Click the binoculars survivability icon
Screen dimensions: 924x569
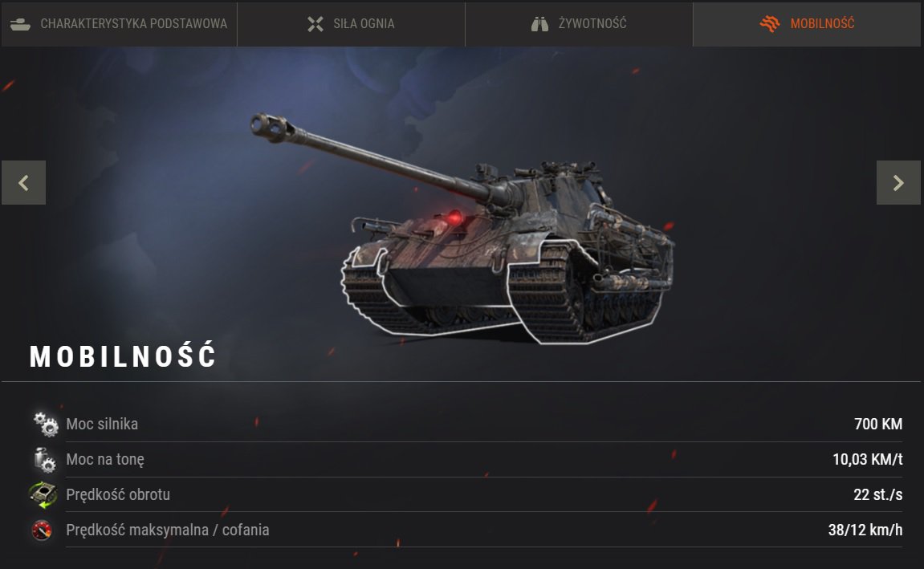click(x=539, y=23)
